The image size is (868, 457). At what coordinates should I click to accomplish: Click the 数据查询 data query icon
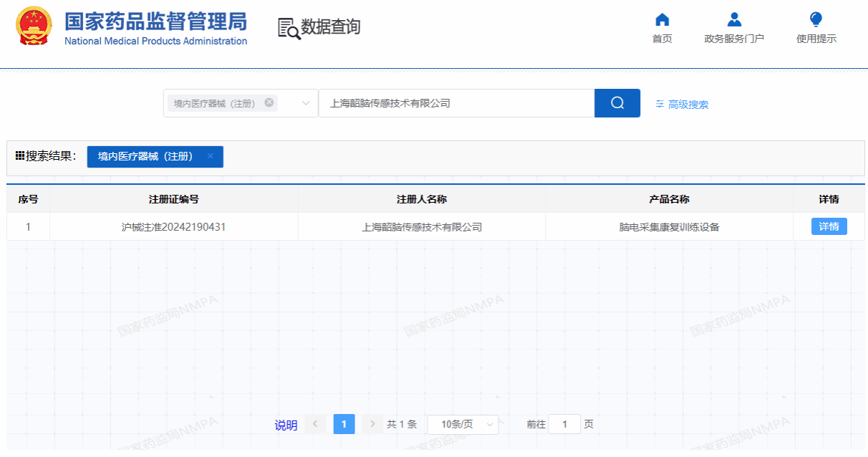(x=289, y=28)
